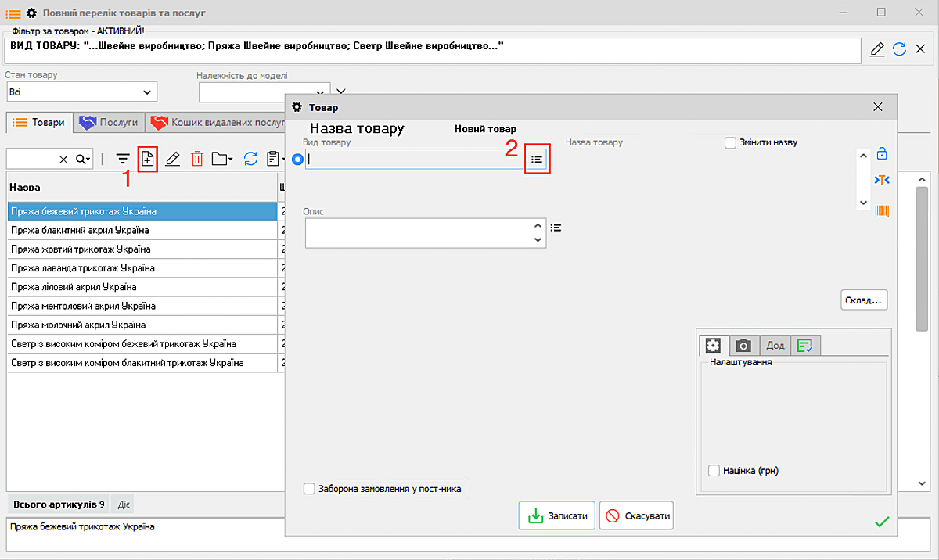Click the red trash delete icon

click(197, 159)
